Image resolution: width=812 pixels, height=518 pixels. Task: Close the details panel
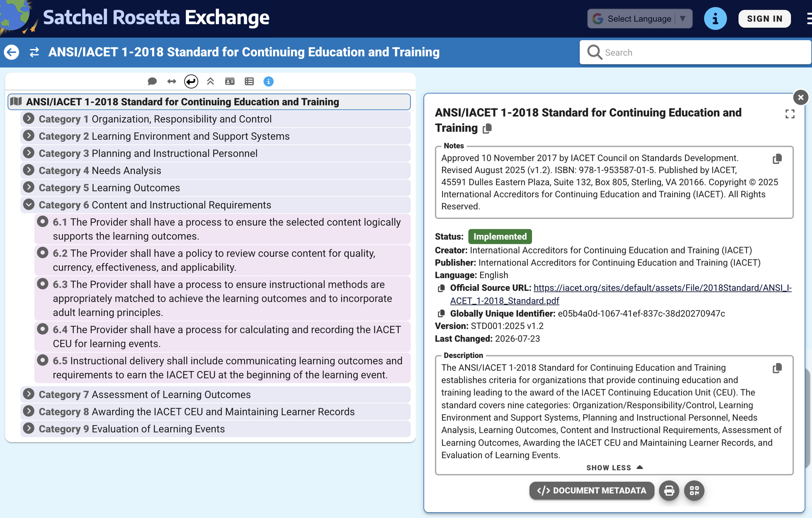(801, 97)
